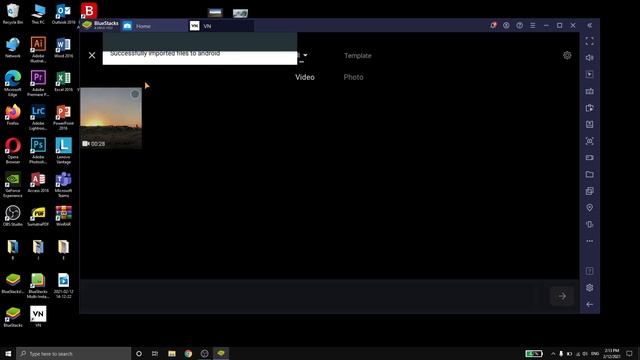Toggle BlueStacks fullscreen mode icon

589,41
